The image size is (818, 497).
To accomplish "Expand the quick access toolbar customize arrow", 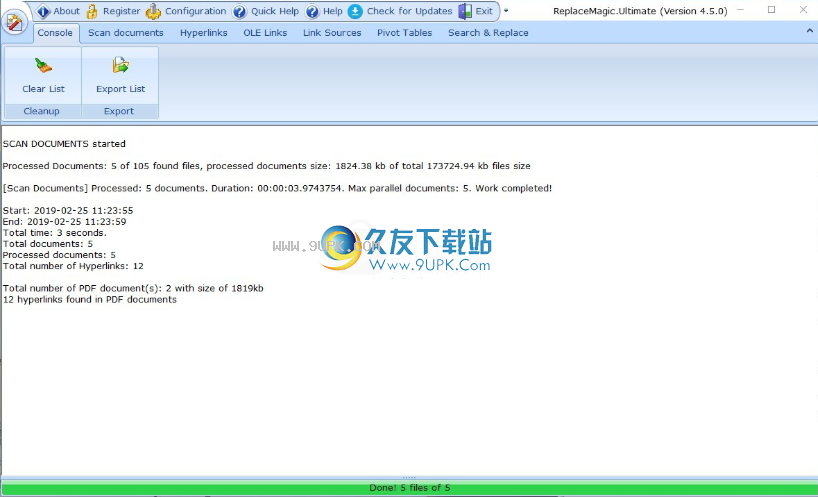I will click(506, 11).
